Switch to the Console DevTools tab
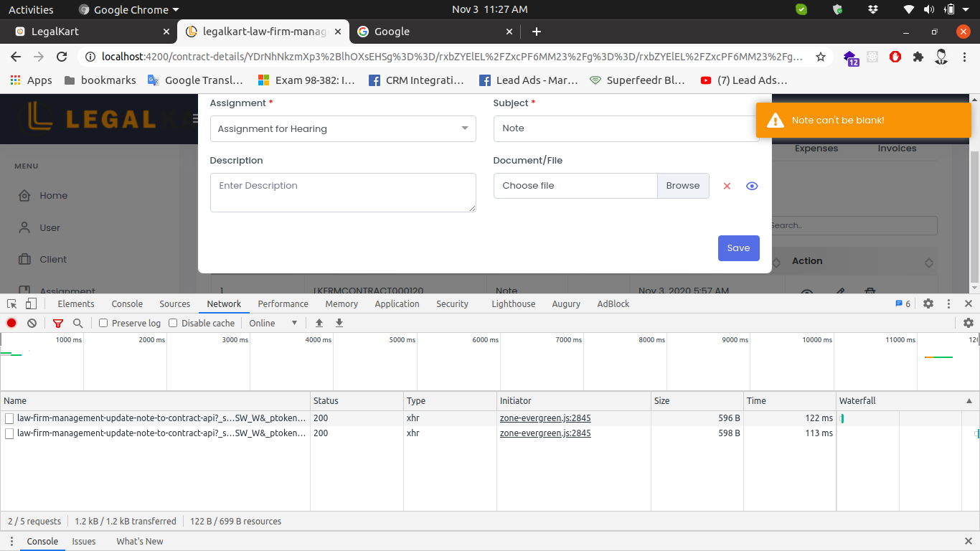Screen dimensions: 980x551 [x=127, y=304]
